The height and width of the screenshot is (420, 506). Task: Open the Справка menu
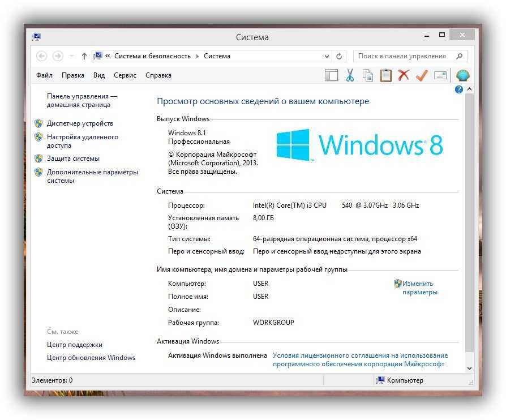click(158, 75)
